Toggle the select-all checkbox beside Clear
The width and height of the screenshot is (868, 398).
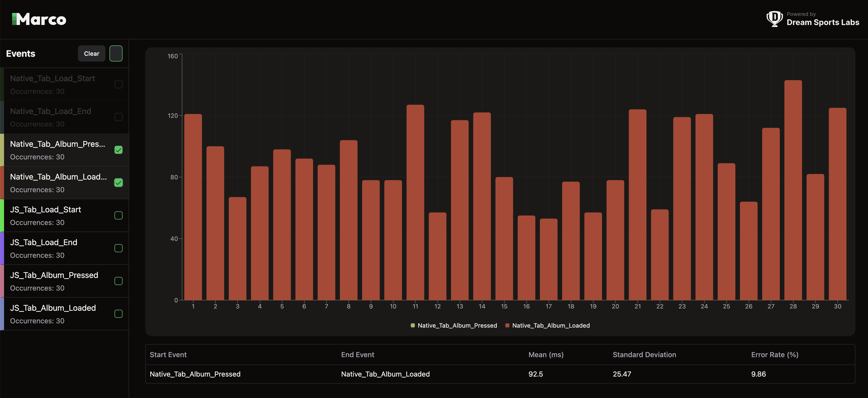pyautogui.click(x=116, y=53)
